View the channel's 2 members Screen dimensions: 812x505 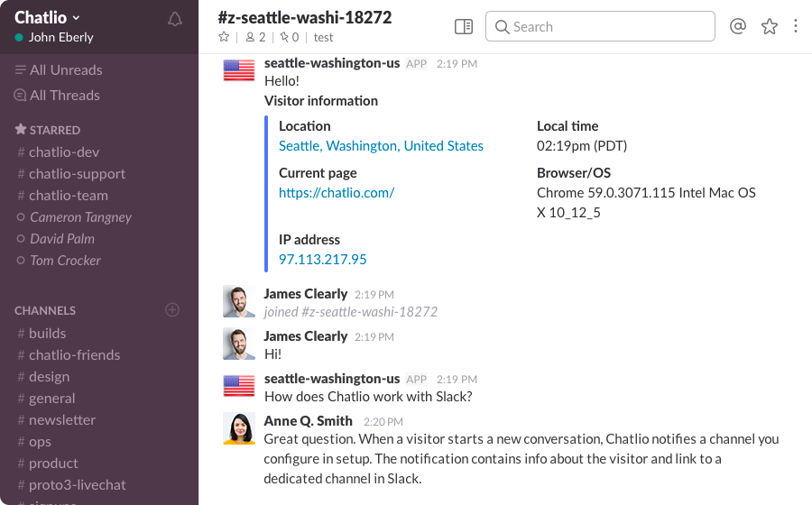coord(255,37)
